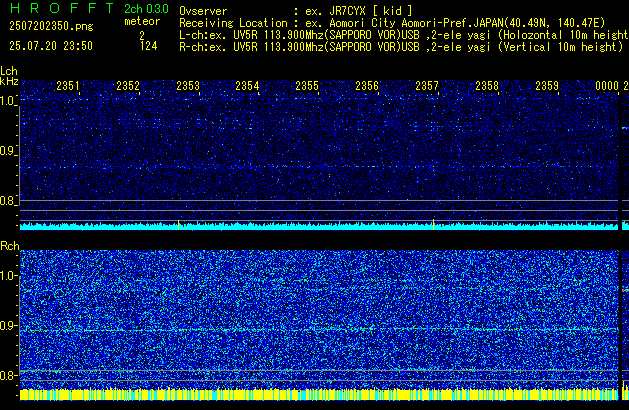Click the '[ kid ]' text in the Observer line
The height and width of the screenshot is (410, 629).
coord(393,11)
